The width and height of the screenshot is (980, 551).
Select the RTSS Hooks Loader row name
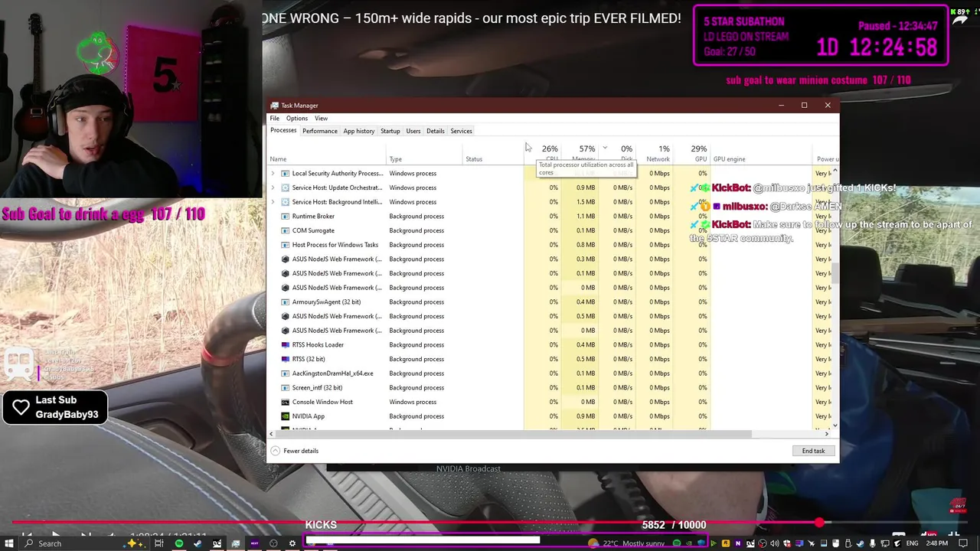318,344
